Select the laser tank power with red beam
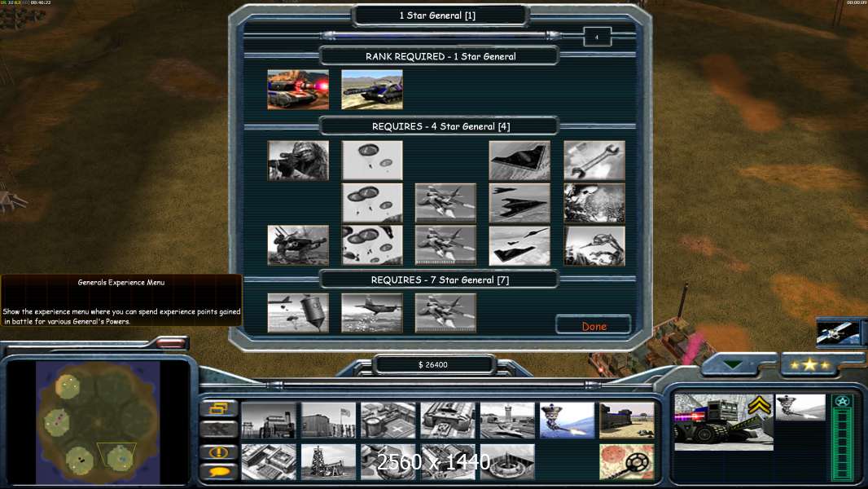This screenshot has height=489, width=868. (298, 89)
